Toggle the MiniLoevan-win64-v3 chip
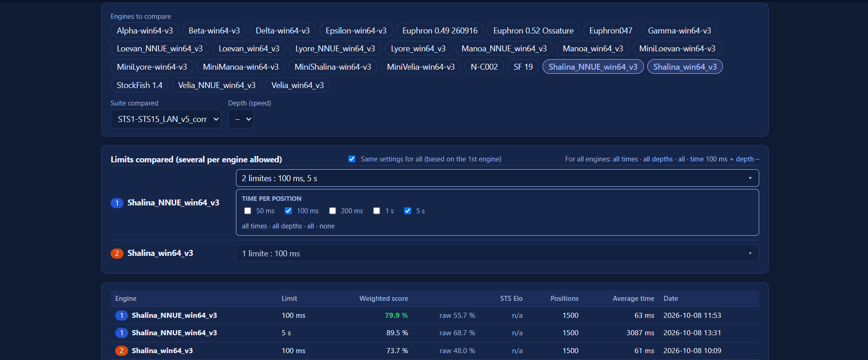 click(x=677, y=49)
